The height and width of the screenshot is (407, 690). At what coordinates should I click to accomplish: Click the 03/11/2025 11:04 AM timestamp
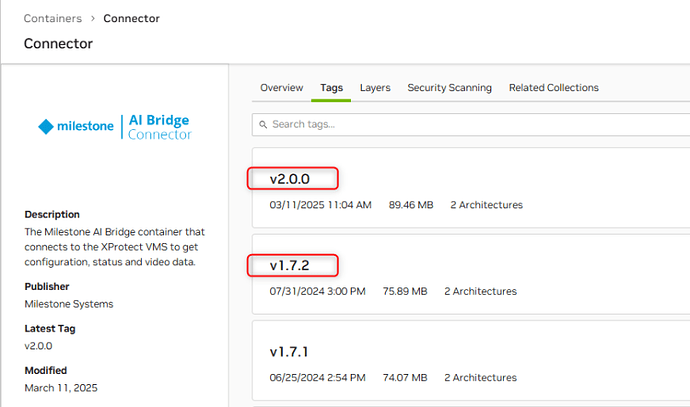320,205
